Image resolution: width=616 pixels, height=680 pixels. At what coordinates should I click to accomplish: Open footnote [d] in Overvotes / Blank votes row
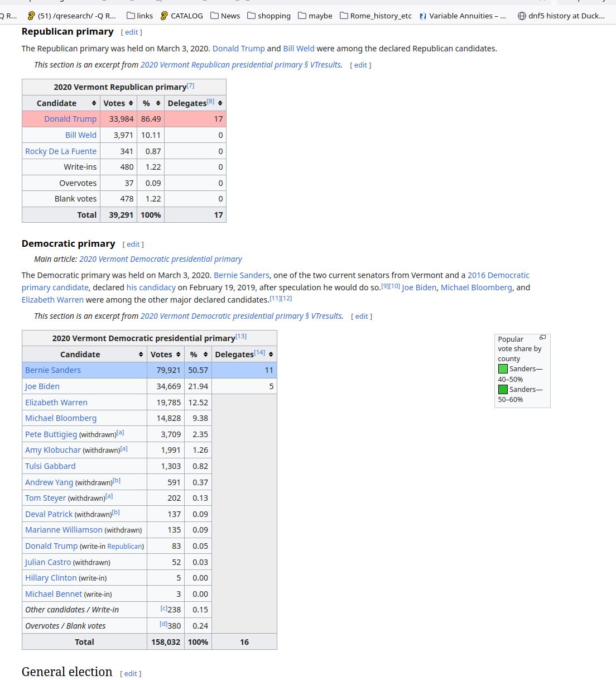pos(163,625)
